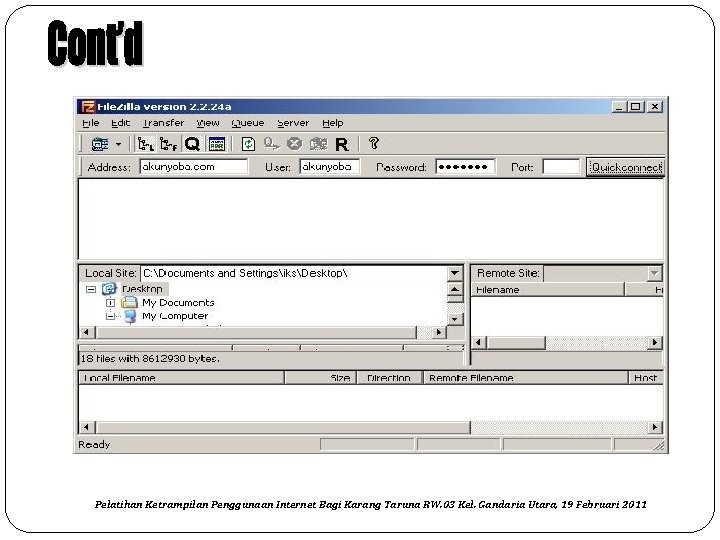Viewport: 720px width, 540px height.
Task: Click queue pane scroll right arrow
Action: (655, 427)
